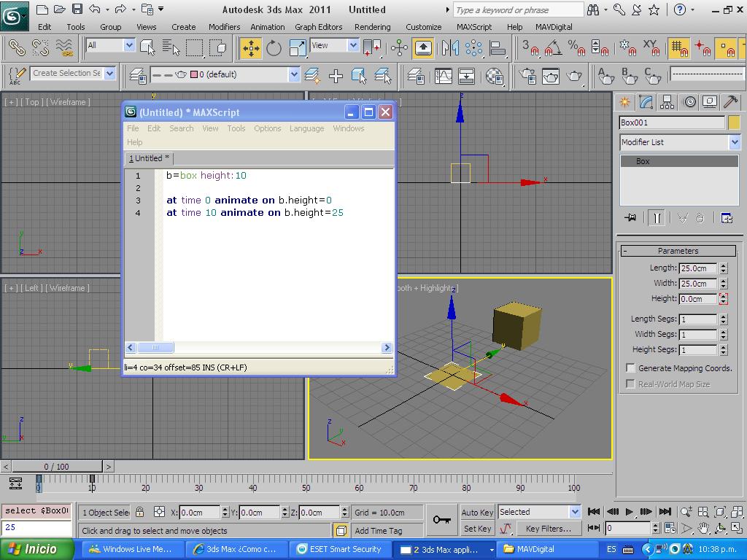Viewport: 747px width, 560px height.
Task: Increase Height spinner value
Action: click(x=723, y=296)
